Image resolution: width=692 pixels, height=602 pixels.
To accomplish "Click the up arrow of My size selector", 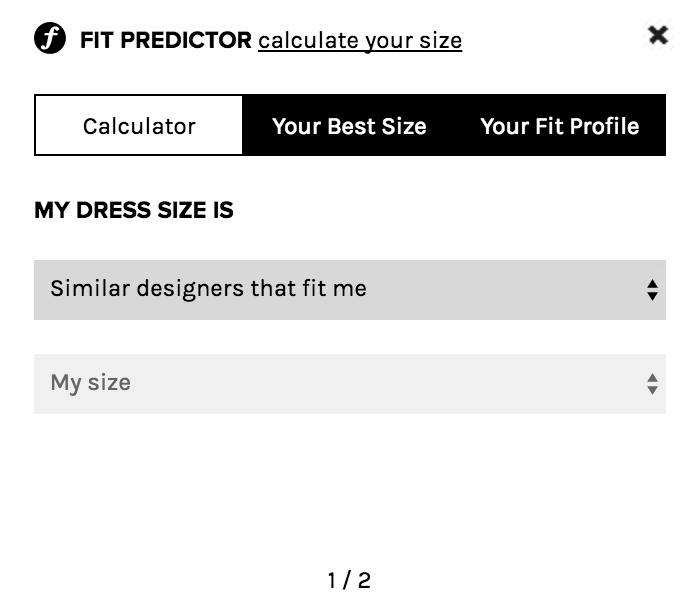I will pos(652,378).
